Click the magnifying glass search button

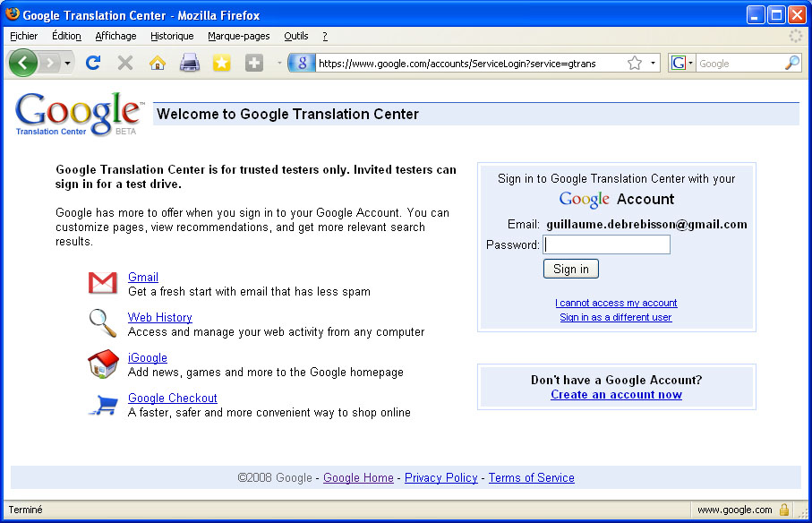(x=792, y=64)
